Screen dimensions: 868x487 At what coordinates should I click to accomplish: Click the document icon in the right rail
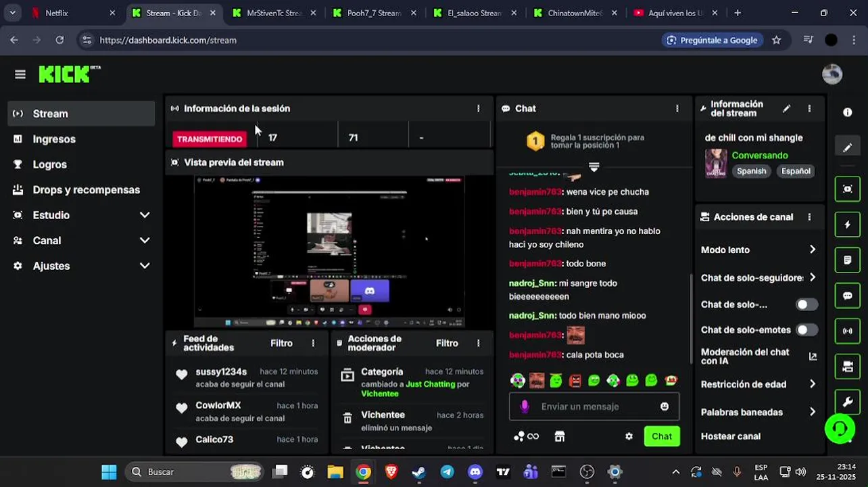tap(848, 260)
